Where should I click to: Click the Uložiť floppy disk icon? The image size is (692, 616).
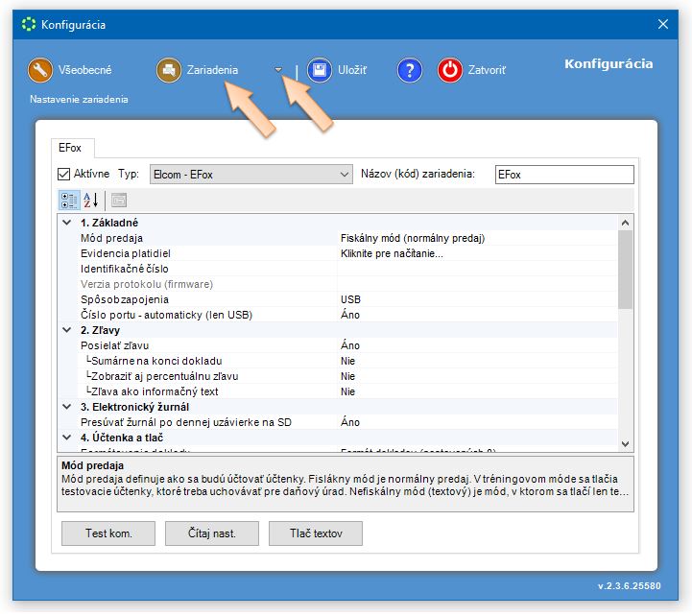point(321,70)
